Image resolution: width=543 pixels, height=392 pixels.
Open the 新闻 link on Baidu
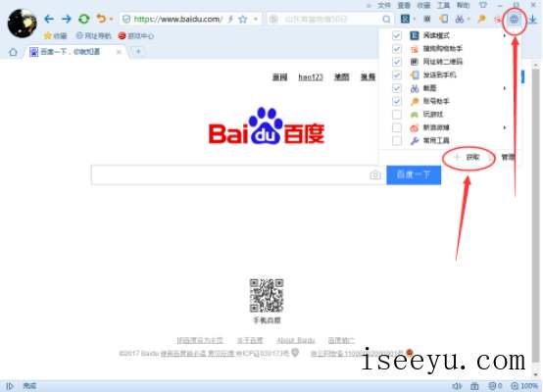(x=279, y=76)
